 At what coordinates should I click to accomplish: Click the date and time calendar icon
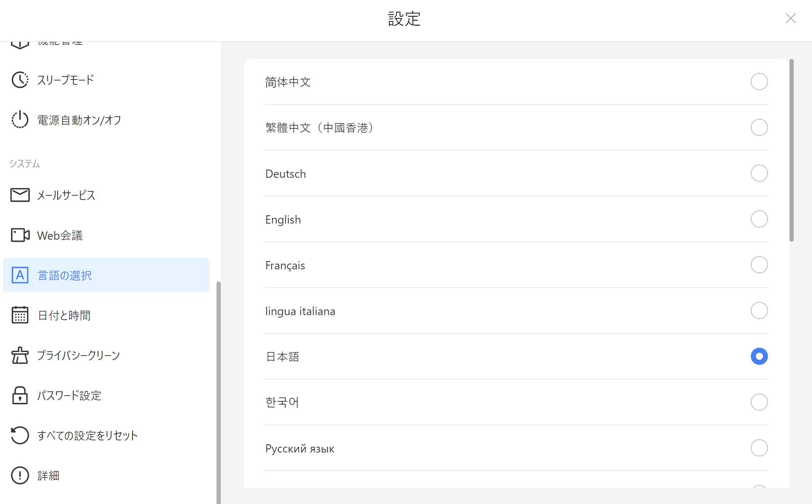(20, 315)
